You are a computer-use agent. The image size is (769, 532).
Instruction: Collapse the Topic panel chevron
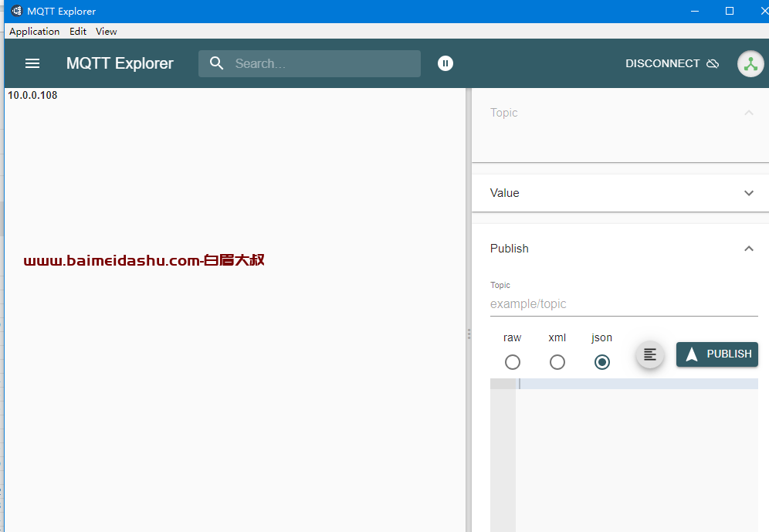tap(749, 113)
